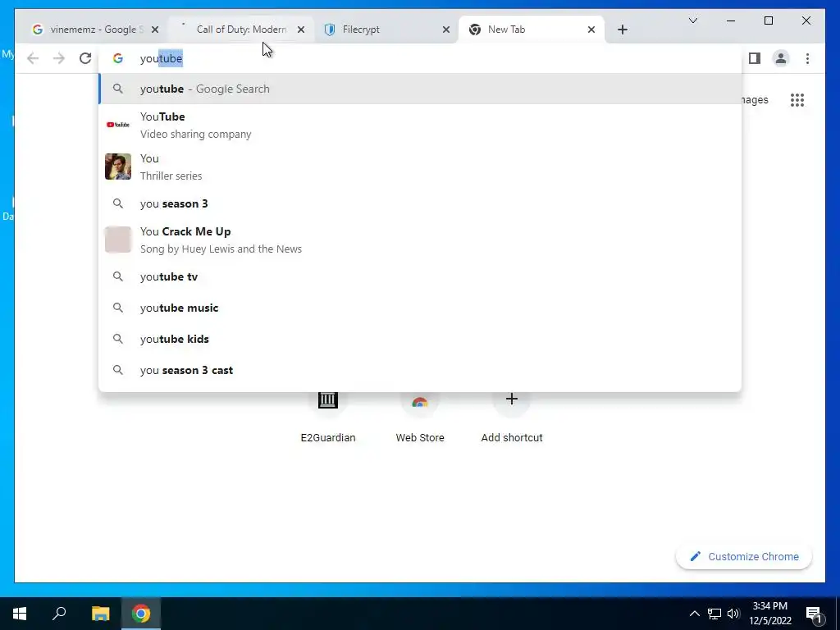840x630 pixels.
Task: Open the Chrome three-dot menu
Action: point(807,58)
